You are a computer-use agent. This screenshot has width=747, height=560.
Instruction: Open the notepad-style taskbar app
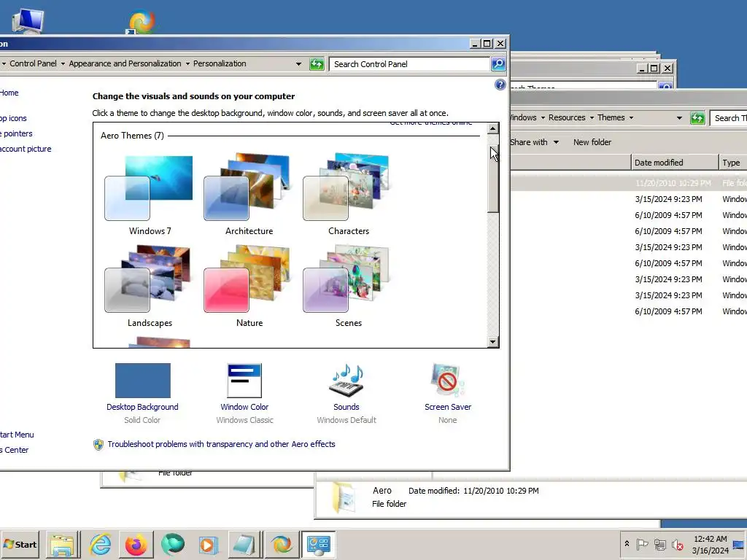tap(244, 545)
